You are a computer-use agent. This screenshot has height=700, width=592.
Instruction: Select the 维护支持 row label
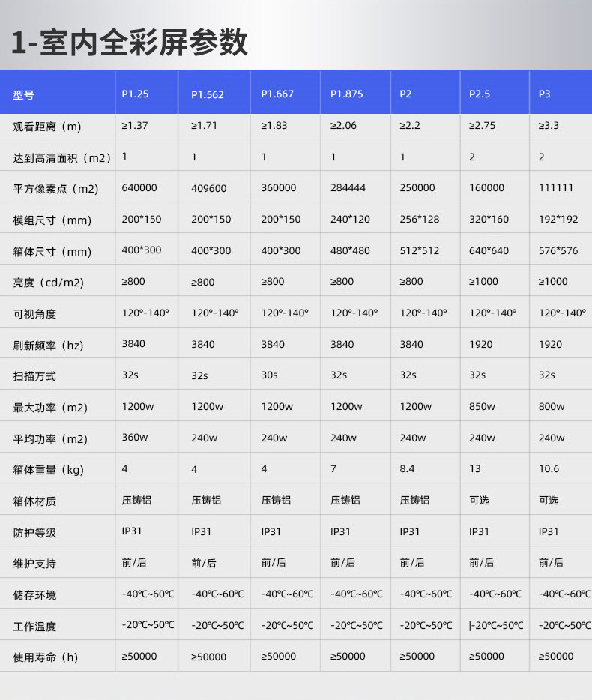coord(34,564)
